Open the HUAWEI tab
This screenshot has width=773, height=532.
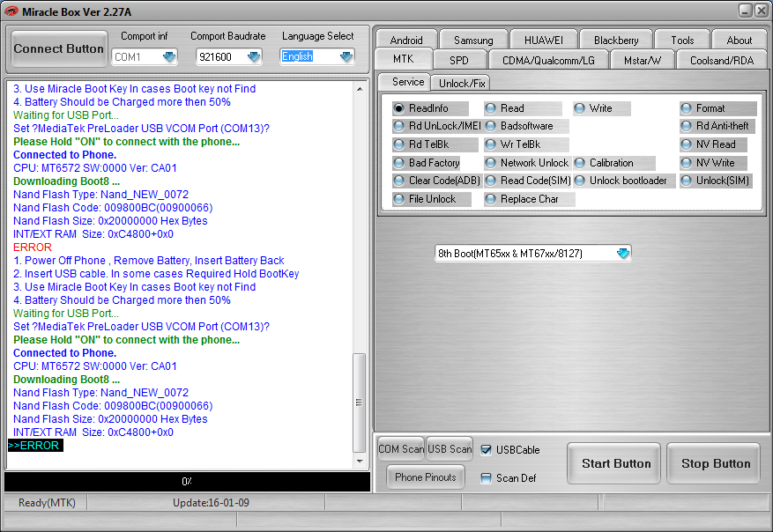click(x=543, y=40)
